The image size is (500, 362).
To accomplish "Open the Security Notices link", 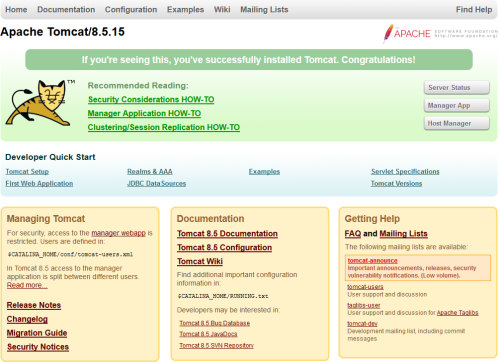I will pyautogui.click(x=38, y=347).
